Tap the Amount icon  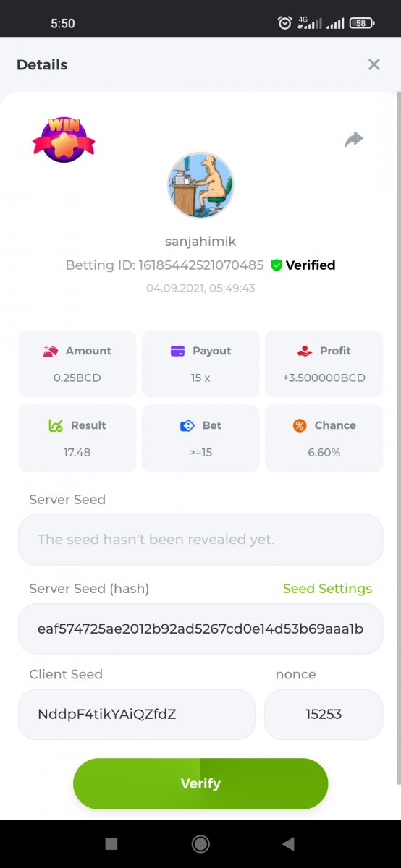(x=51, y=351)
